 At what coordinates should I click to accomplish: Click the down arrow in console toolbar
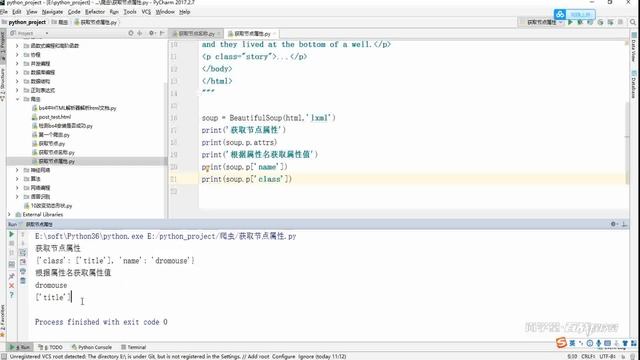23,243
